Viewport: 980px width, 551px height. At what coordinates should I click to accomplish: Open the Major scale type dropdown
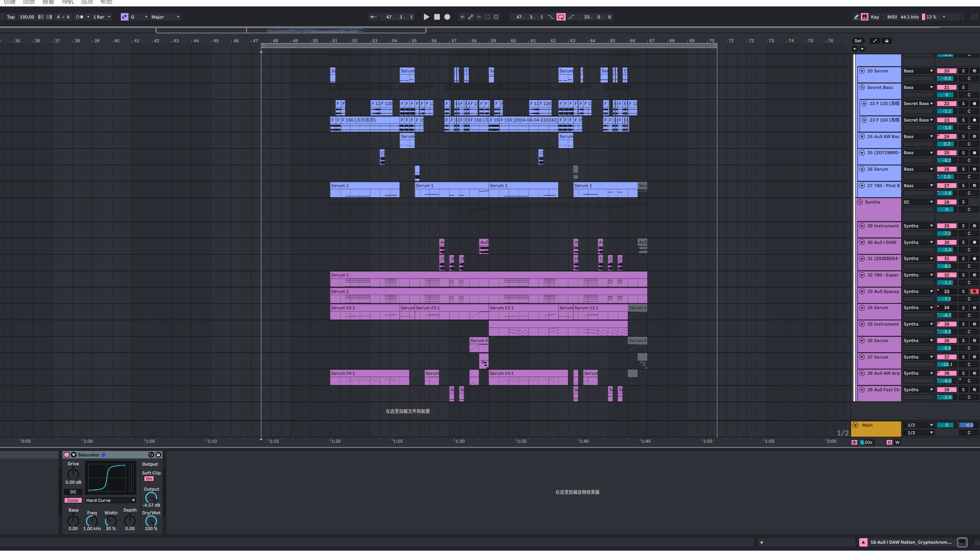pyautogui.click(x=165, y=17)
